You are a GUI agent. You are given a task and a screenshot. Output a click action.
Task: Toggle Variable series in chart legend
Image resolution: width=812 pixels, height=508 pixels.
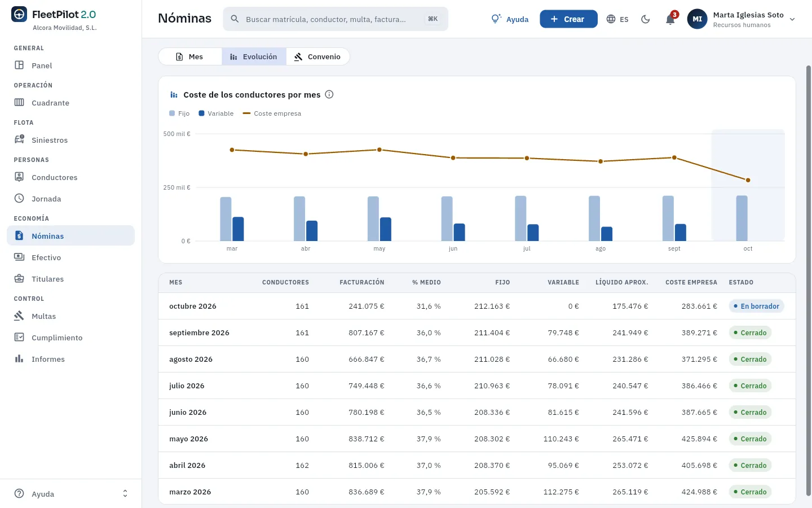[216, 113]
